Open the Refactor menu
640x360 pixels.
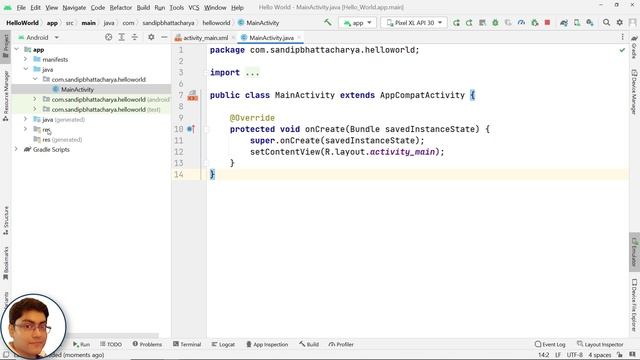(x=120, y=7)
